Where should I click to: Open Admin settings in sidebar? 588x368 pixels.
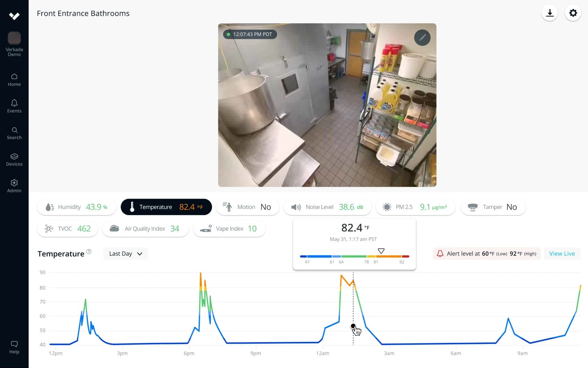tap(14, 186)
